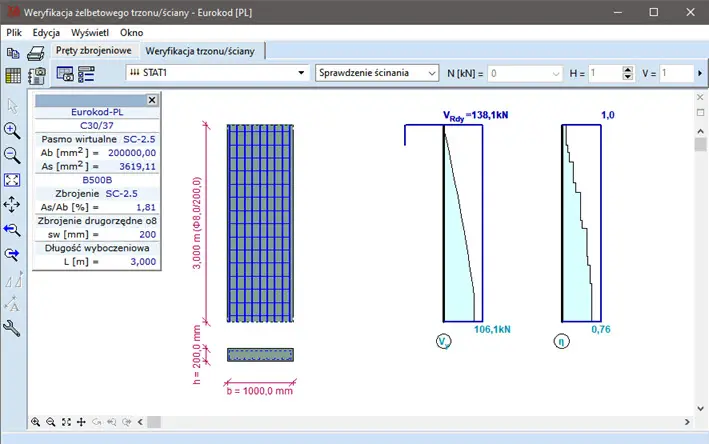This screenshot has width=709, height=444.
Task: Click the wrench settings icon
Action: (x=13, y=328)
